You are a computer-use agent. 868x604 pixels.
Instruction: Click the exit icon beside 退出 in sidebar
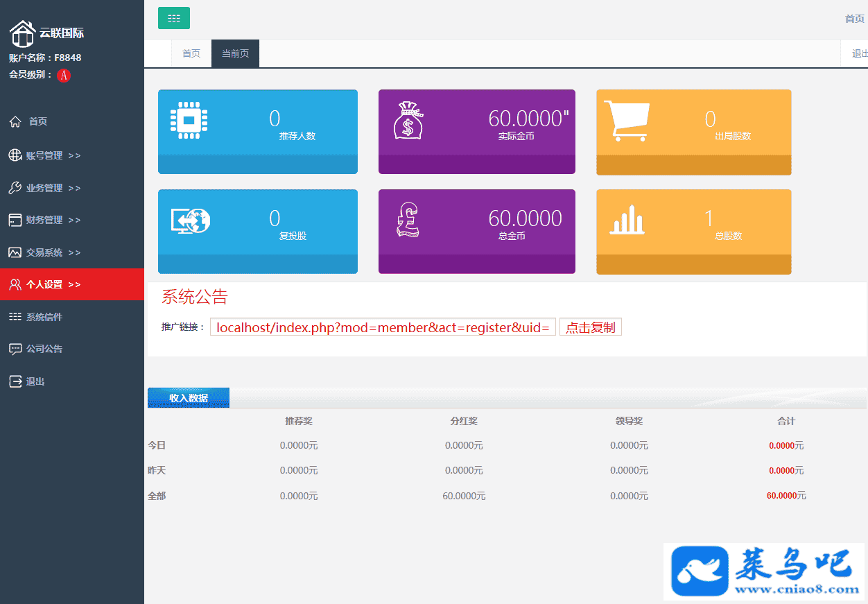pos(15,381)
